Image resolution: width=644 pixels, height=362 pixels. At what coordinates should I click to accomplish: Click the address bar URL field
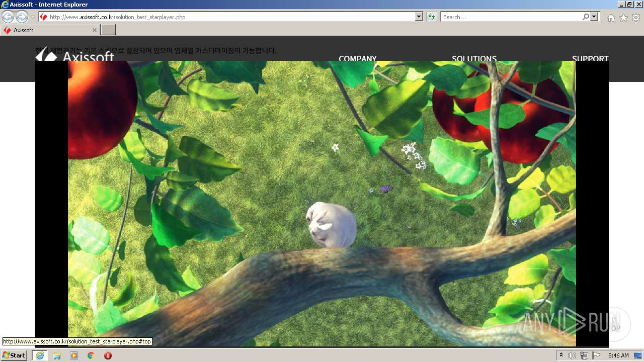pyautogui.click(x=231, y=17)
